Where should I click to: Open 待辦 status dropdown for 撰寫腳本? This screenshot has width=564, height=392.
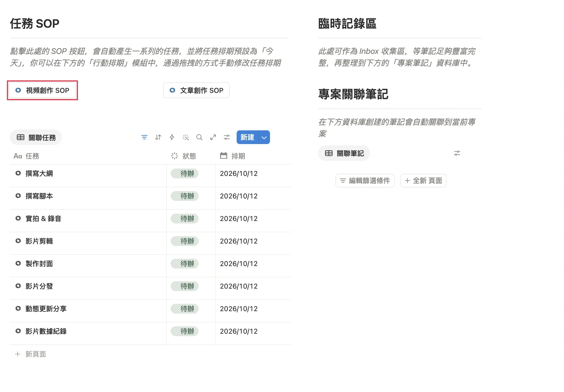click(x=184, y=196)
